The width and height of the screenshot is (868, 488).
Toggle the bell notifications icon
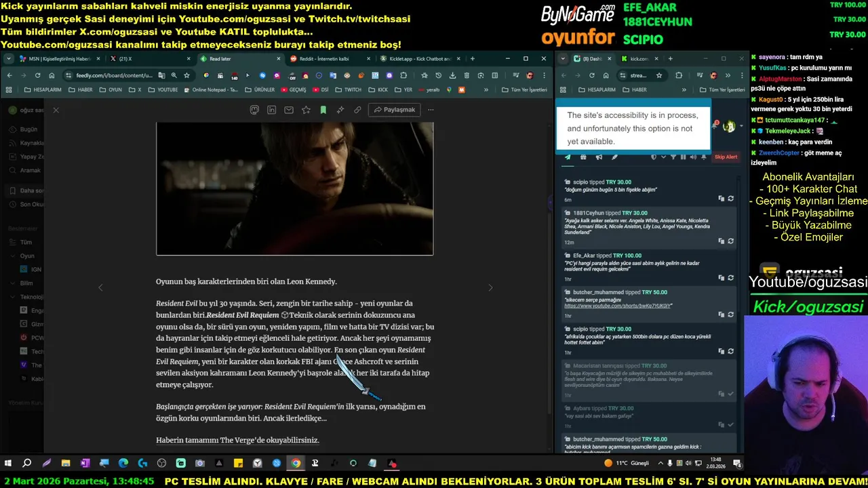pyautogui.click(x=703, y=157)
